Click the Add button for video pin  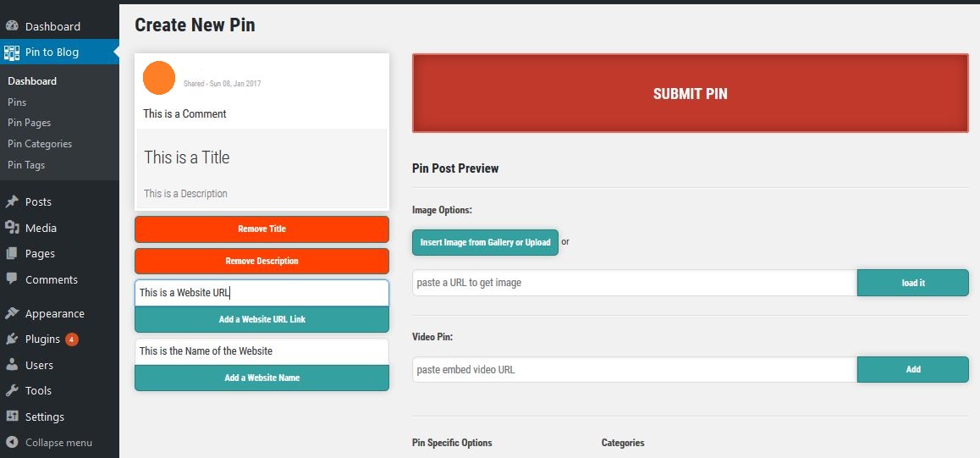(912, 369)
